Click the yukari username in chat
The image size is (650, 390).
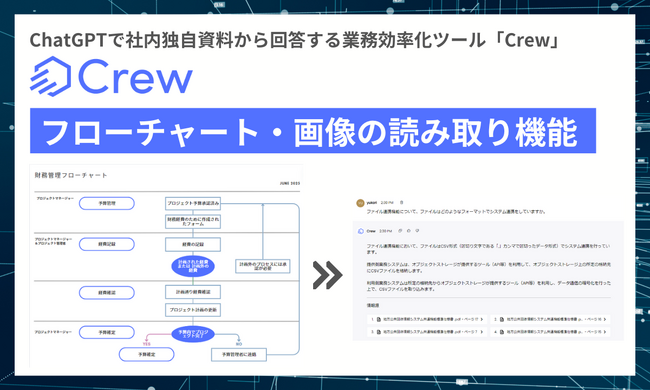coord(371,203)
